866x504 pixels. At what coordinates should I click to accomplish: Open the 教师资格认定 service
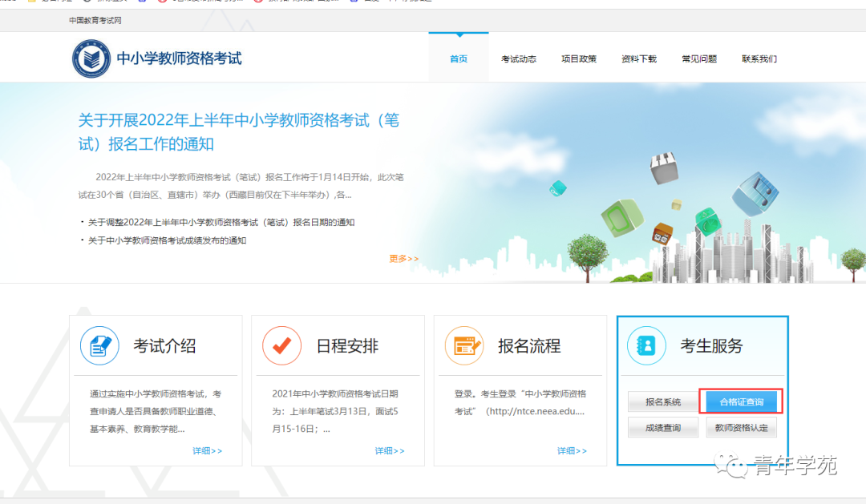742,427
